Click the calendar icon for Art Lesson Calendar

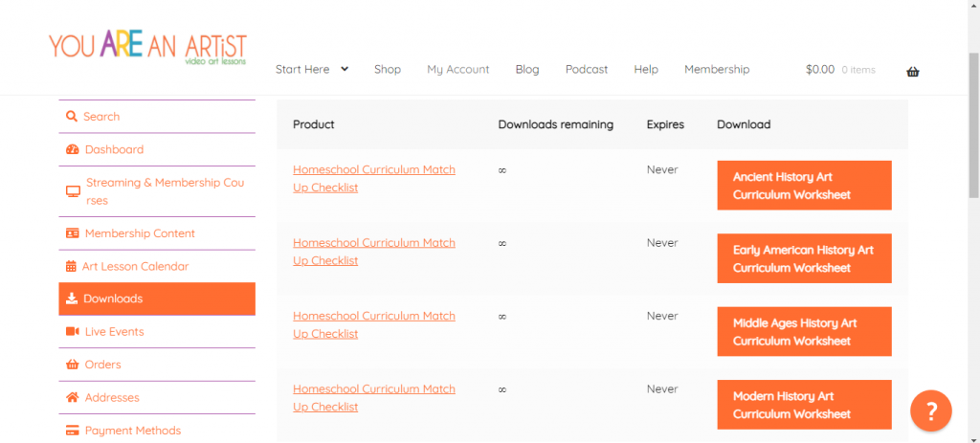71,266
